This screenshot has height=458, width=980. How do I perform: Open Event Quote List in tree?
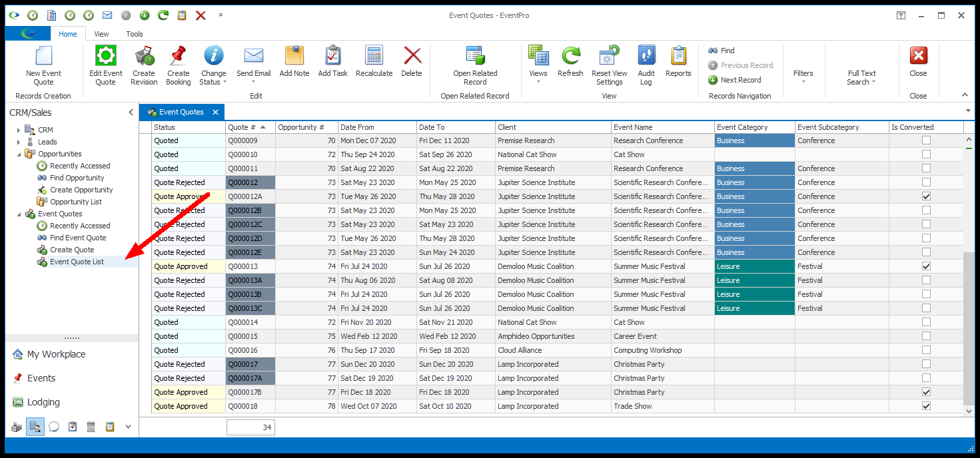[77, 262]
